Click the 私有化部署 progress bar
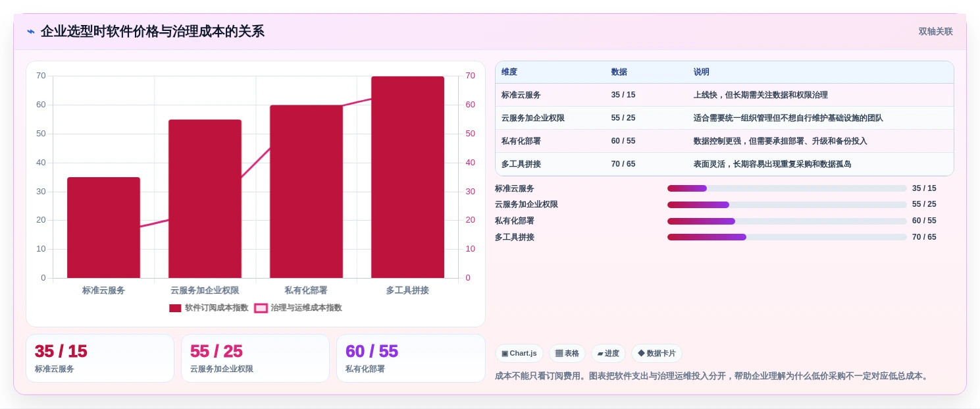980x409 pixels. 787,221
